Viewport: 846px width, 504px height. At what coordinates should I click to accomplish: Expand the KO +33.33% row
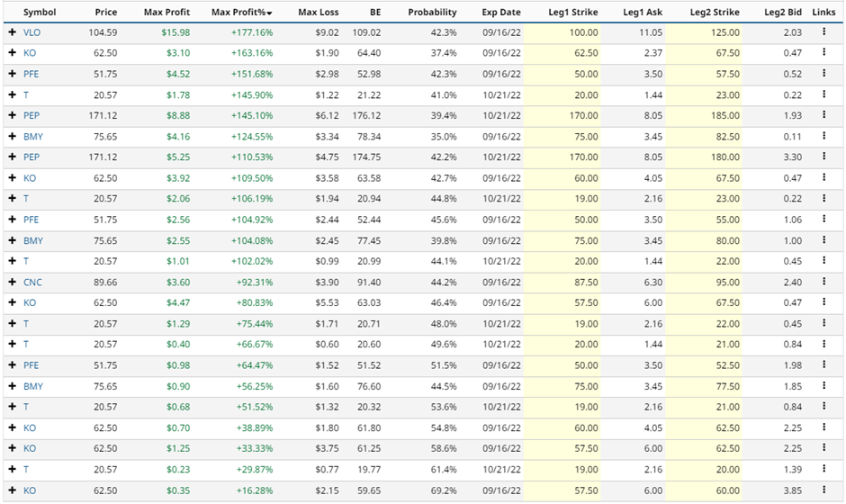pyautogui.click(x=13, y=448)
